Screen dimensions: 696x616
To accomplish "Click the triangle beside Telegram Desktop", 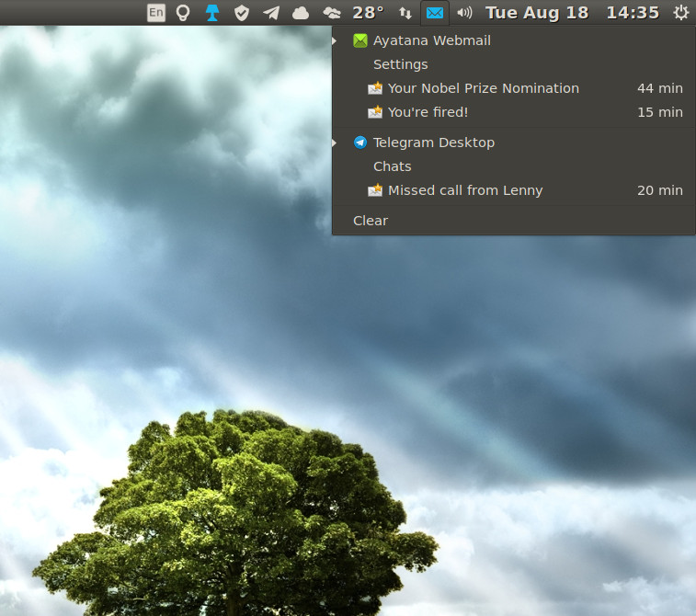I will click(335, 143).
